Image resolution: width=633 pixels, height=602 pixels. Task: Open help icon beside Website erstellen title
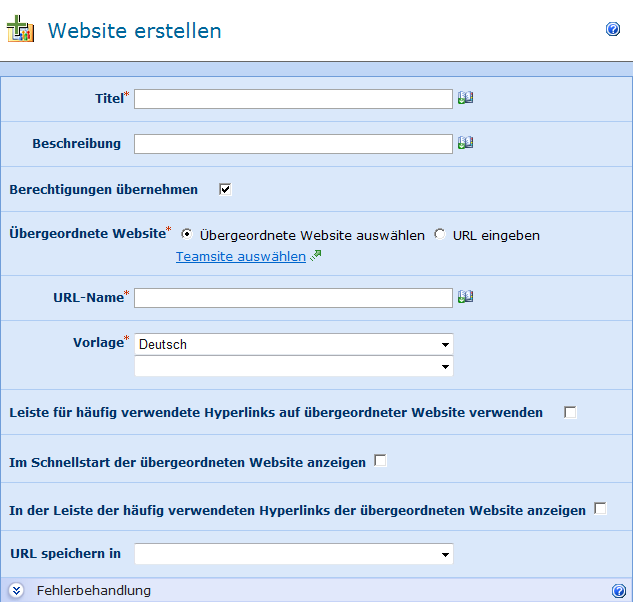[x=613, y=30]
